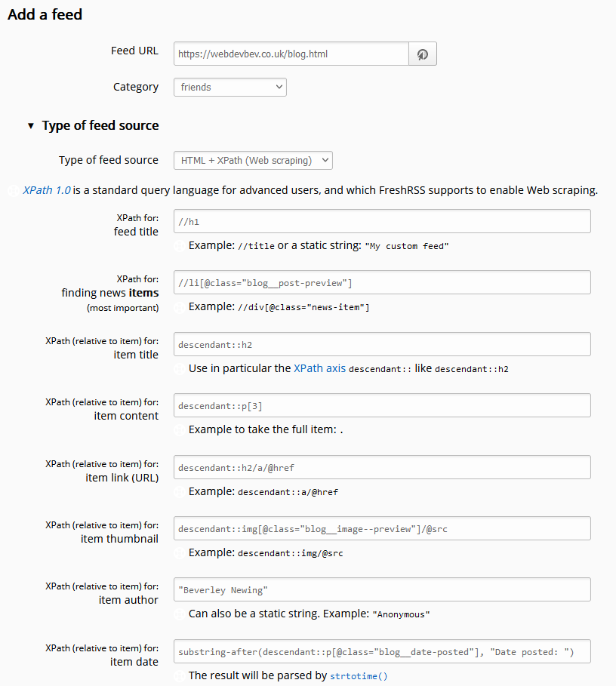Click the info icon beside the item date hint
The height and width of the screenshot is (686, 616).
[179, 675]
